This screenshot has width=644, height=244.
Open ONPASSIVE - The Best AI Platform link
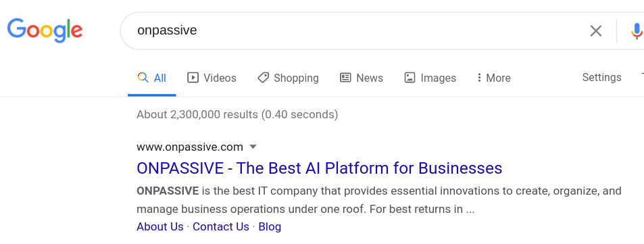(319, 168)
